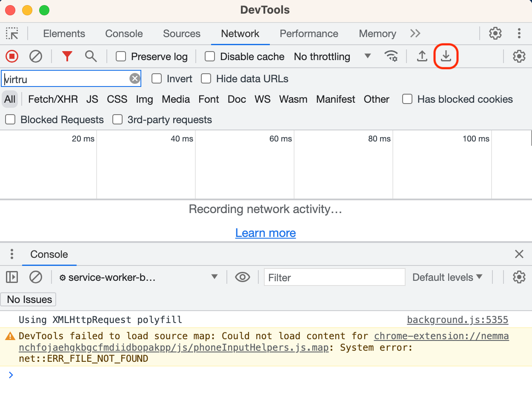
Task: Filter requests by Img
Action: pyautogui.click(x=145, y=99)
